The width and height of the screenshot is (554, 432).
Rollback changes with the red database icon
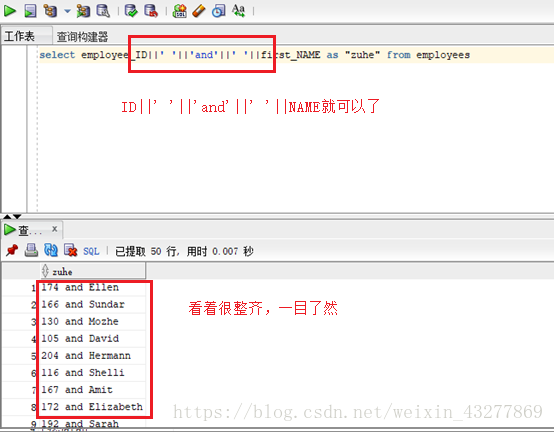(x=151, y=11)
